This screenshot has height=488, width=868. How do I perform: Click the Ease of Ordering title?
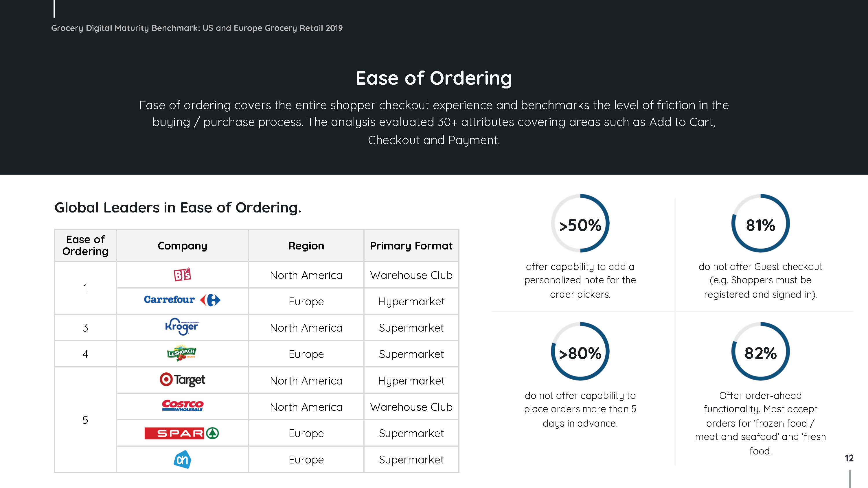coord(434,78)
